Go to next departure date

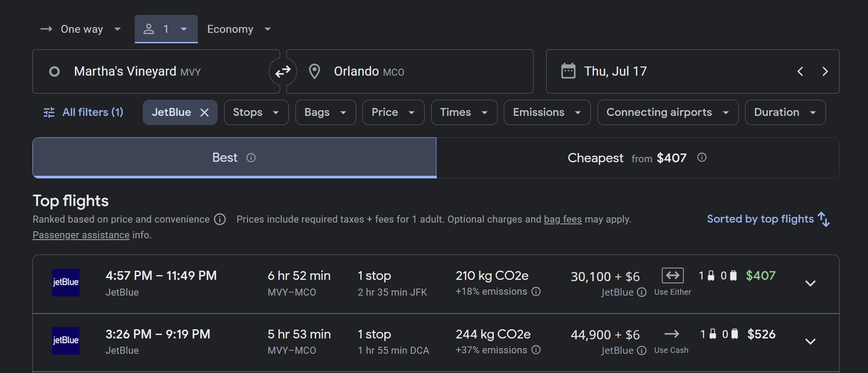coord(825,71)
